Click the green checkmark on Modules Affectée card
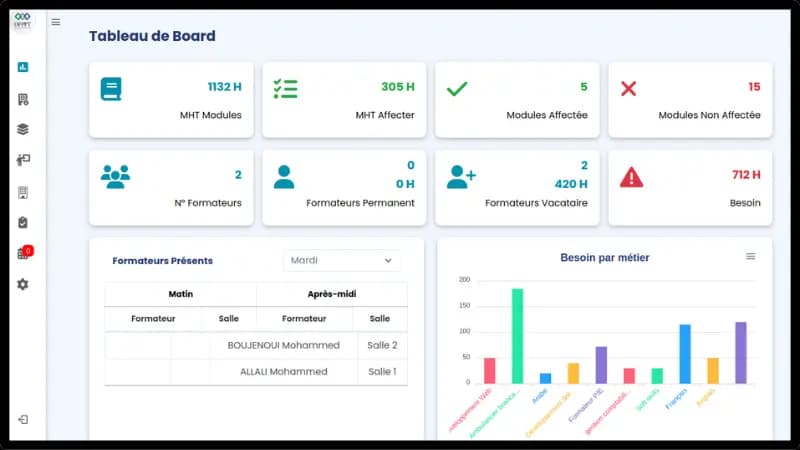Viewport: 800px width, 450px height. coord(457,89)
